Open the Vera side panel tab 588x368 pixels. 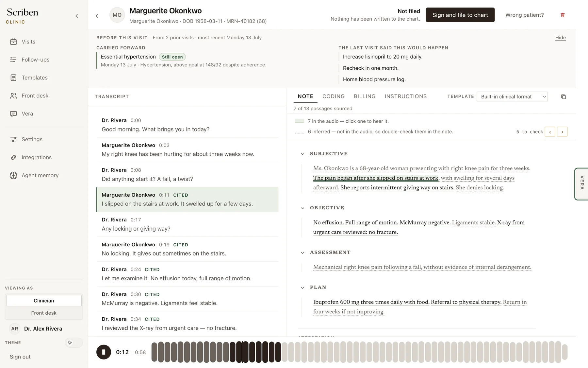point(581,184)
